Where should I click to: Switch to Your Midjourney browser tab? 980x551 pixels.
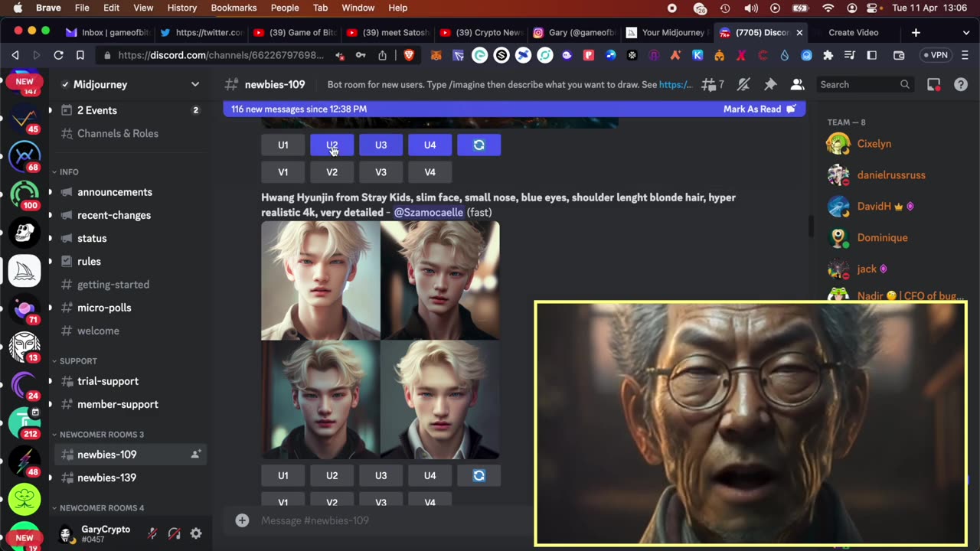[666, 33]
